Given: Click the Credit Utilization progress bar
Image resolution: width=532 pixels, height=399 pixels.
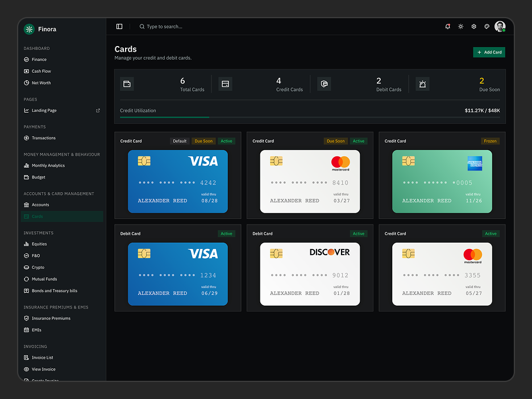Looking at the screenshot, I should tap(310, 118).
